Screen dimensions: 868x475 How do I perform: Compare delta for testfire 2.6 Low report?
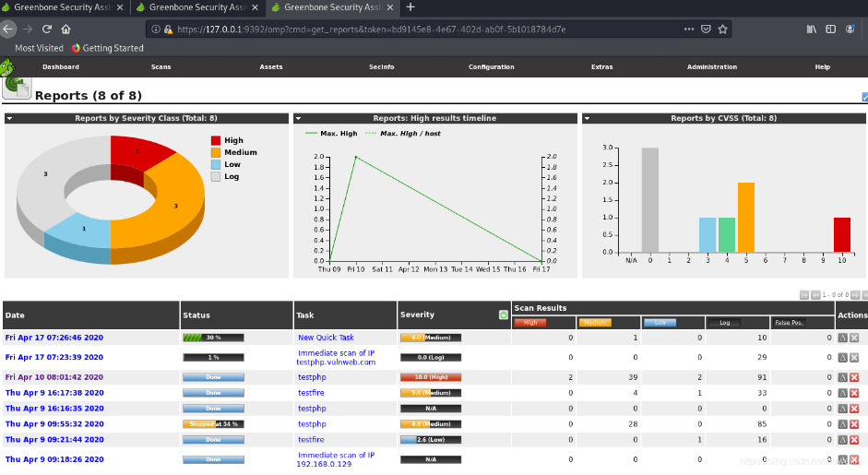pos(842,440)
